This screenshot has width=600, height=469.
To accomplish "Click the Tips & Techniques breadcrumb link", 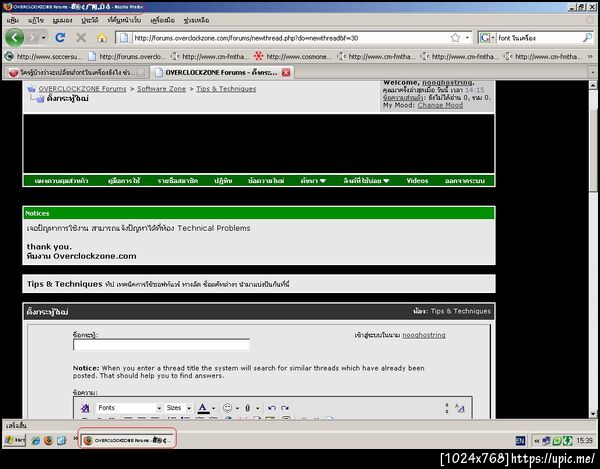I will point(226,89).
